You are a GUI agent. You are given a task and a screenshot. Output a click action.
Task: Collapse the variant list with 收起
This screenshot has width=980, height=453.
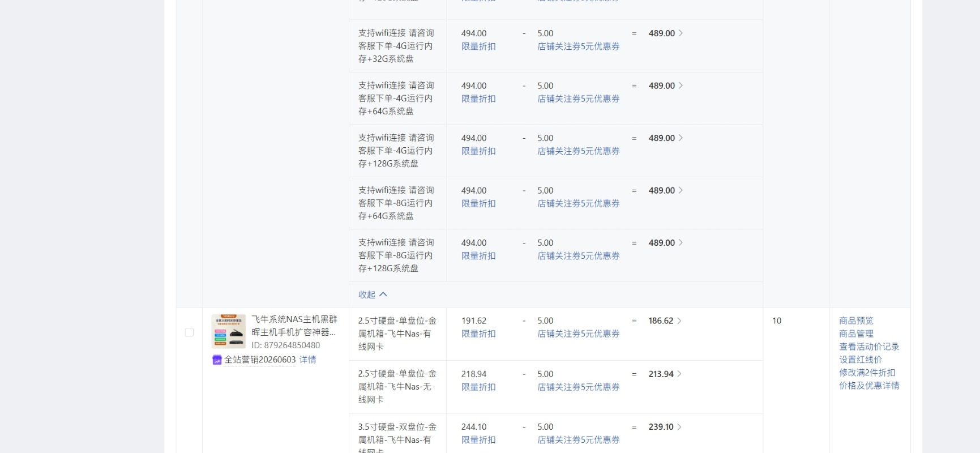373,294
